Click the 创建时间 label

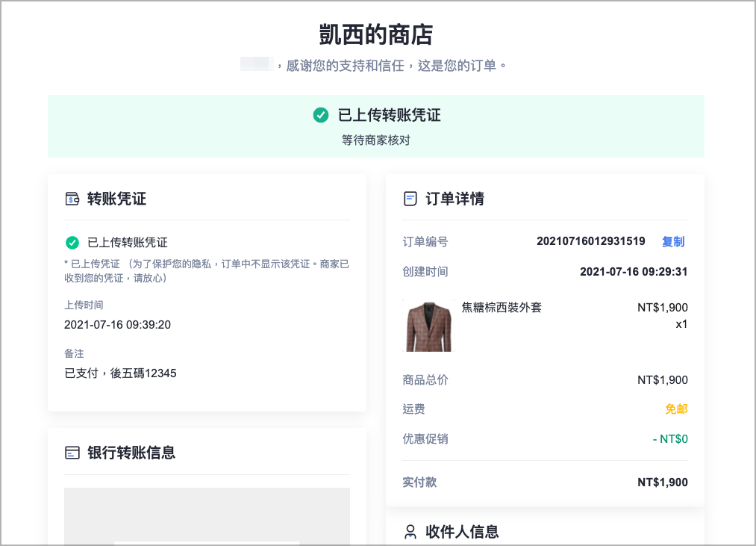point(425,272)
